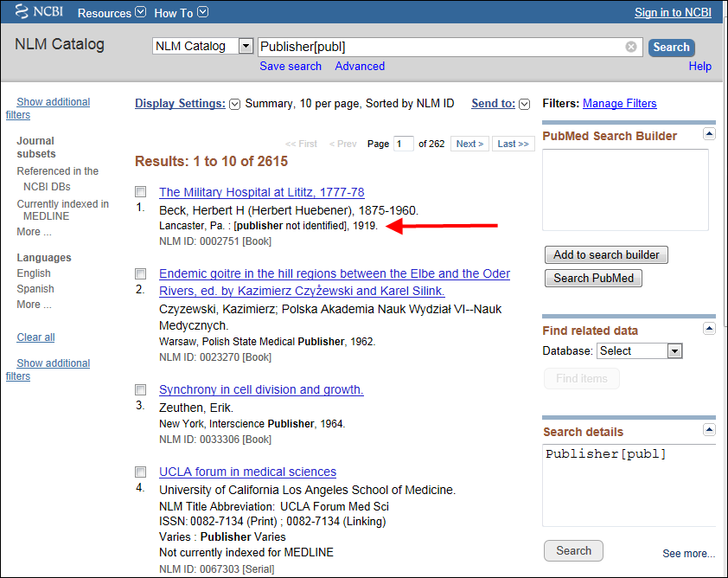Check the box for Endemic goitre result
The height and width of the screenshot is (578, 728).
(x=140, y=273)
